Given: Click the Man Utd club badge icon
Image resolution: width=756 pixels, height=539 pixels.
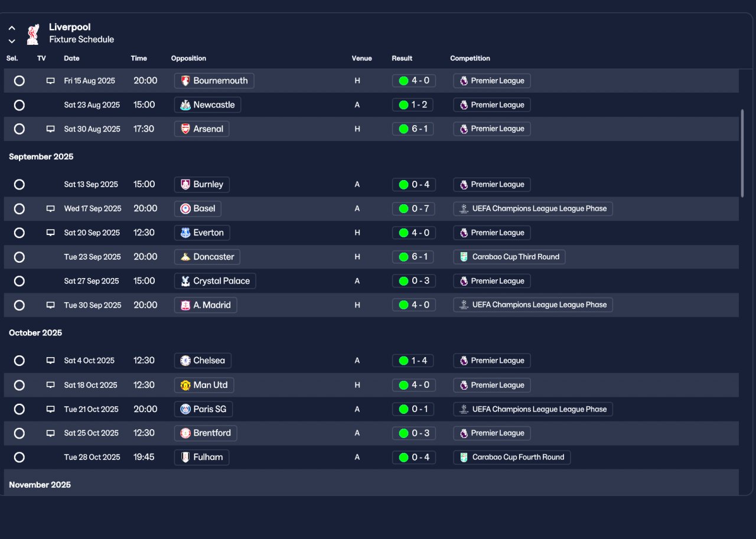Looking at the screenshot, I should pos(185,385).
